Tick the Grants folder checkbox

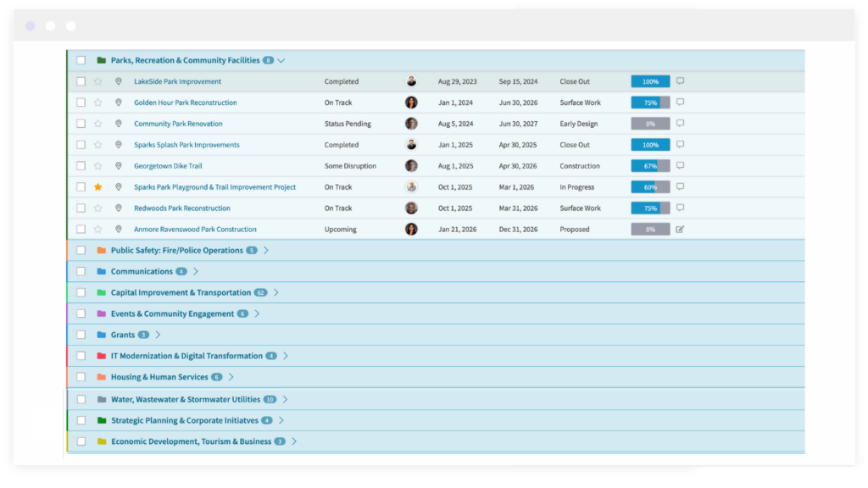click(x=81, y=335)
